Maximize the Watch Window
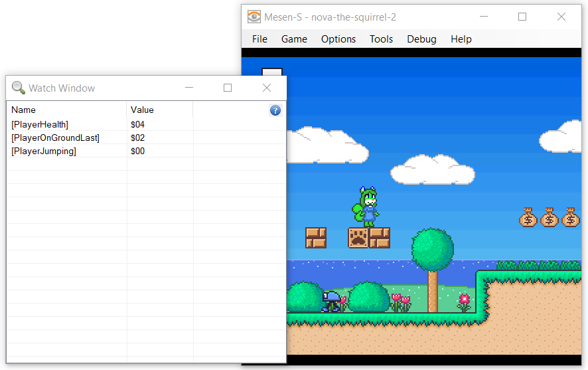Viewport: 588px width, 370px height. coord(228,88)
